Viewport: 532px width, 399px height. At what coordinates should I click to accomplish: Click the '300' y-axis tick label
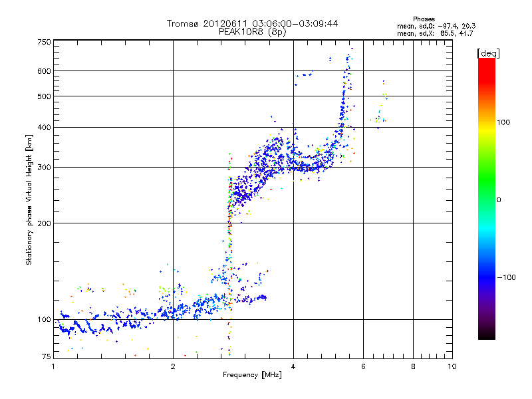point(44,168)
